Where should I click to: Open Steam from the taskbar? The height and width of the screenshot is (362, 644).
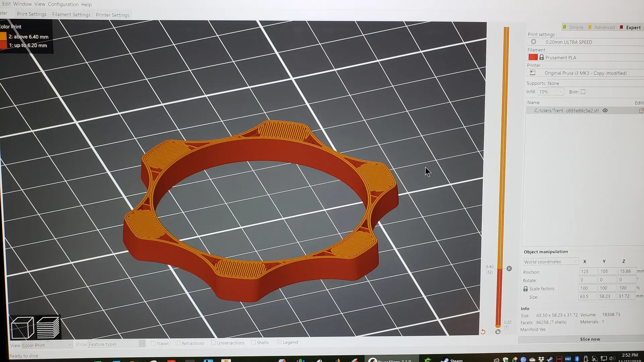coord(451,360)
